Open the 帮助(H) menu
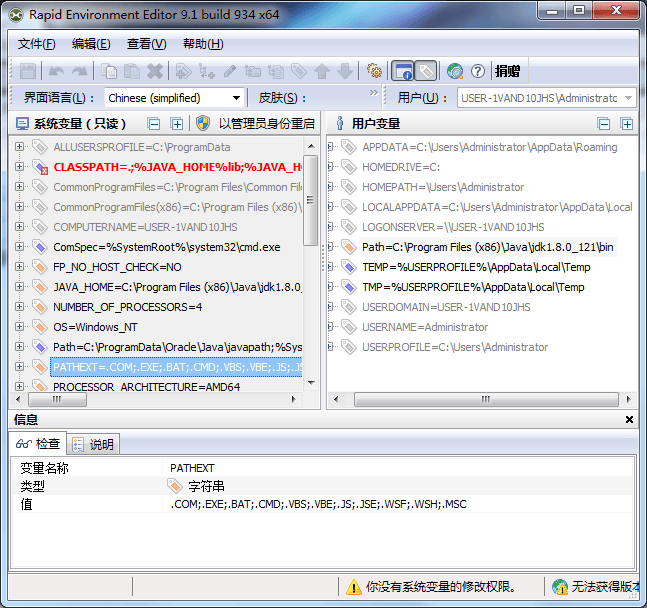Image resolution: width=647 pixels, height=608 pixels. coord(203,44)
